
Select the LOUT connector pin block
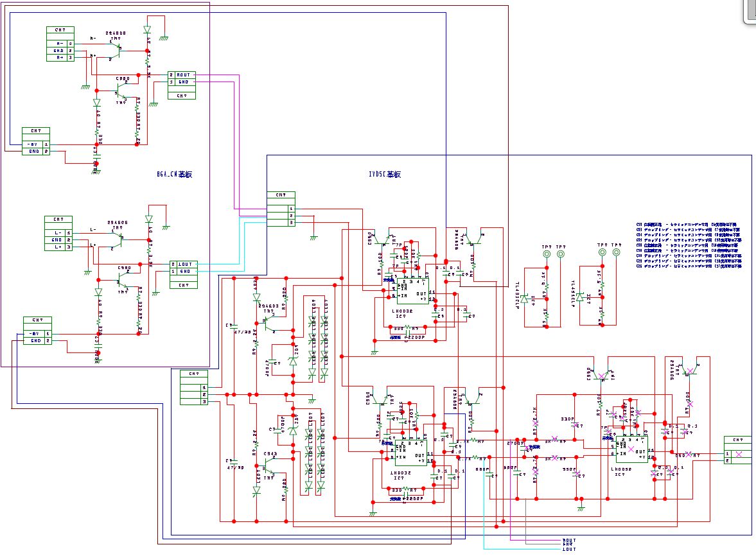click(x=182, y=268)
